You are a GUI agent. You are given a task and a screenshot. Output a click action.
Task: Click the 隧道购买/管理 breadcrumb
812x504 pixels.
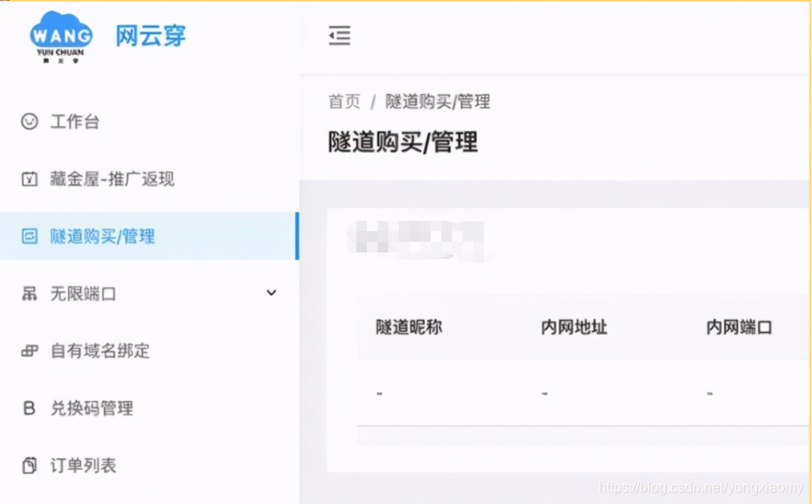coord(438,102)
